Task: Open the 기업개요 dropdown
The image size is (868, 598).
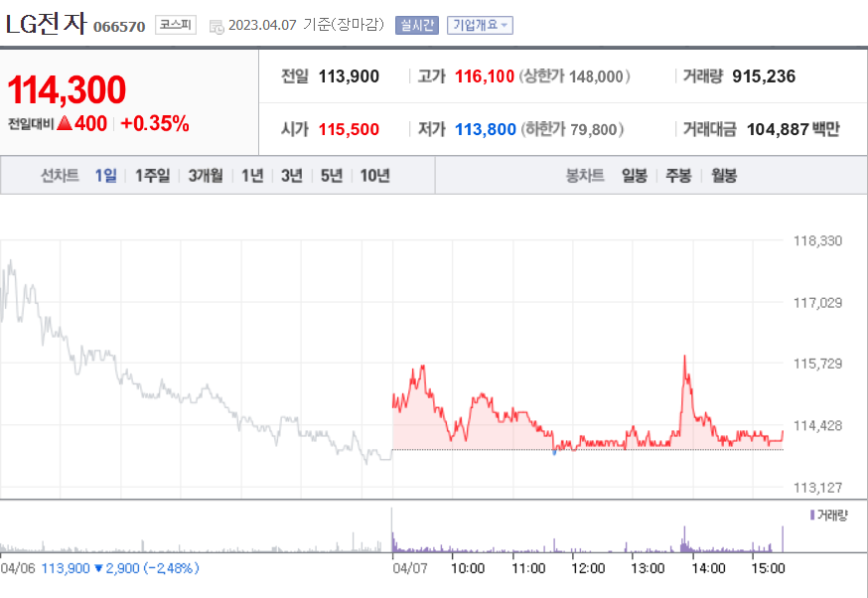Action: tap(480, 26)
